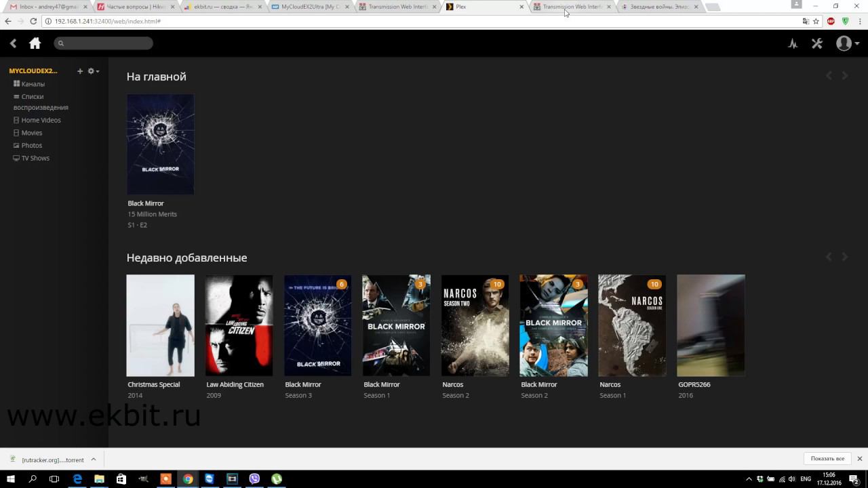Open Viber from the taskbar
The height and width of the screenshot is (488, 868).
click(254, 479)
